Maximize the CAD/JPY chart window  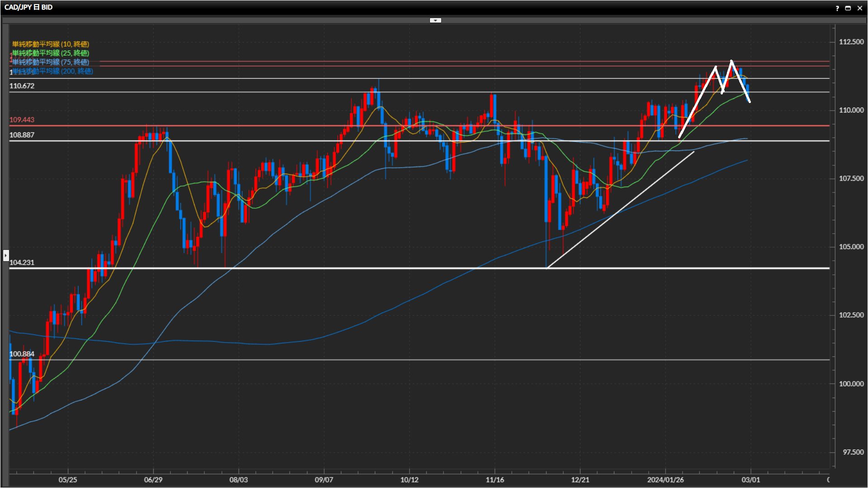click(x=848, y=8)
